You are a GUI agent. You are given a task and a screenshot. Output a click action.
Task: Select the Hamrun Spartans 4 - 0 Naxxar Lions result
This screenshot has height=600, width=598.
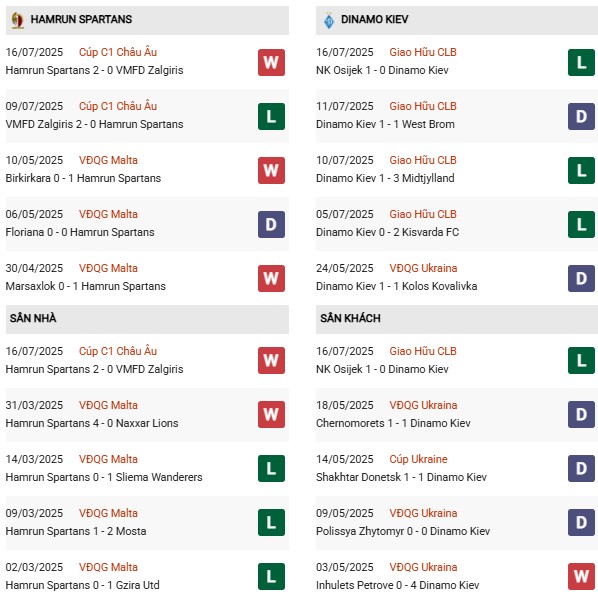(x=92, y=423)
